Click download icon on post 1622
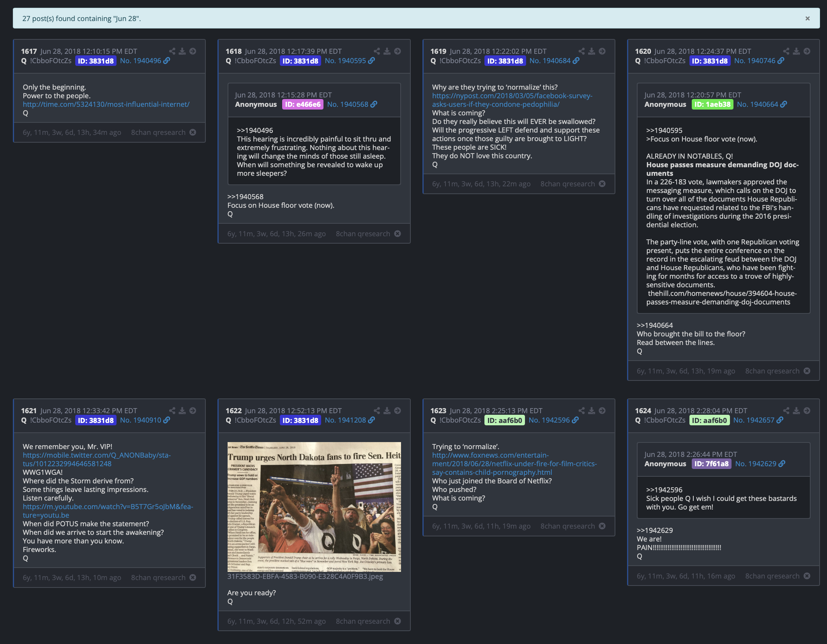 (387, 410)
